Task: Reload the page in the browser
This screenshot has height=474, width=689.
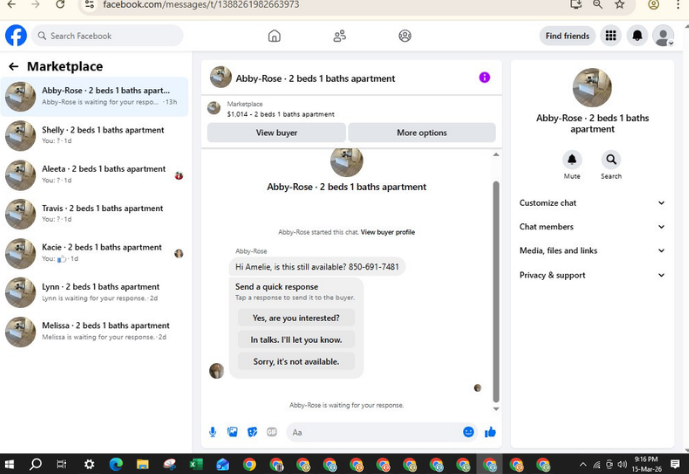Action: point(60,4)
